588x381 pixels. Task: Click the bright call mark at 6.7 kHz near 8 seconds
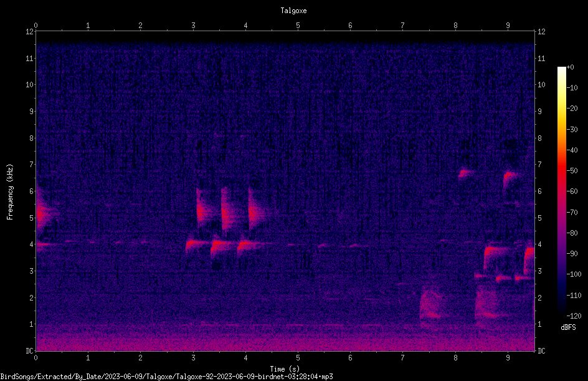pyautogui.click(x=465, y=173)
